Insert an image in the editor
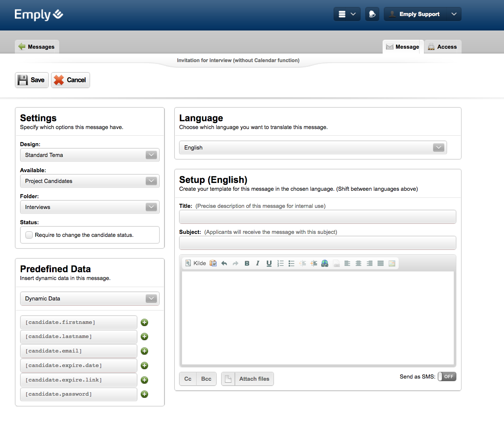Viewport: 504px width, 428px height. click(x=392, y=263)
